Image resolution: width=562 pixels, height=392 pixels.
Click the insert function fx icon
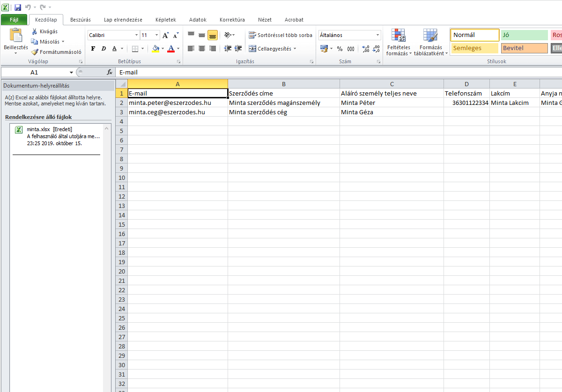click(110, 72)
